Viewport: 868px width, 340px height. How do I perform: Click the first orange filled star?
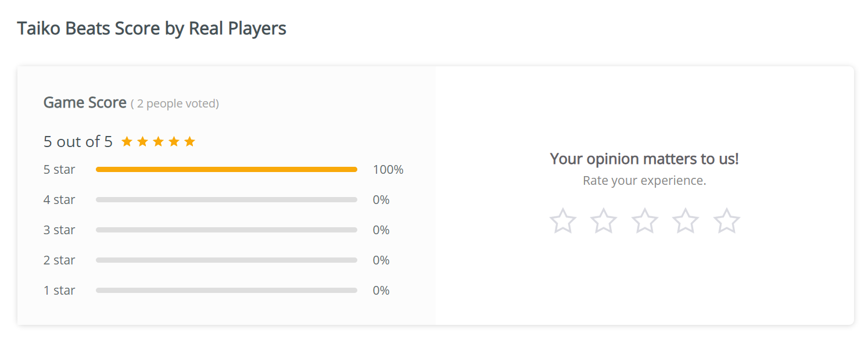click(x=127, y=141)
